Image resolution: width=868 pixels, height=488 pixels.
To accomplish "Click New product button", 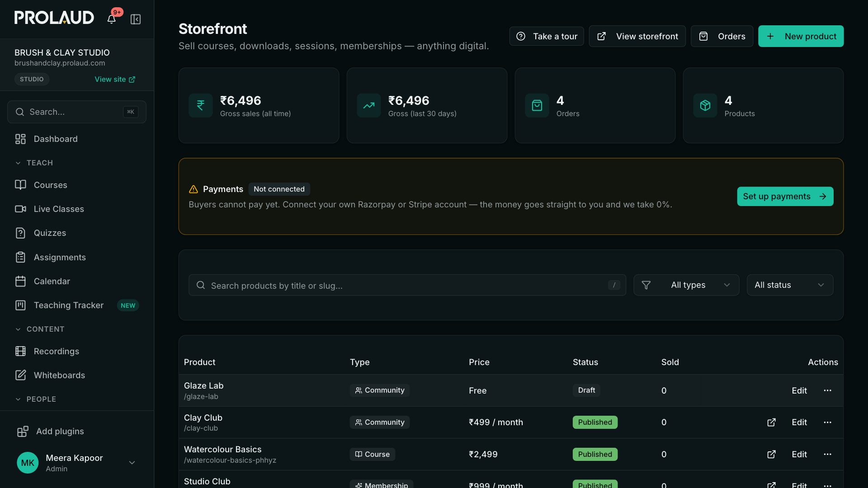I will [801, 36].
